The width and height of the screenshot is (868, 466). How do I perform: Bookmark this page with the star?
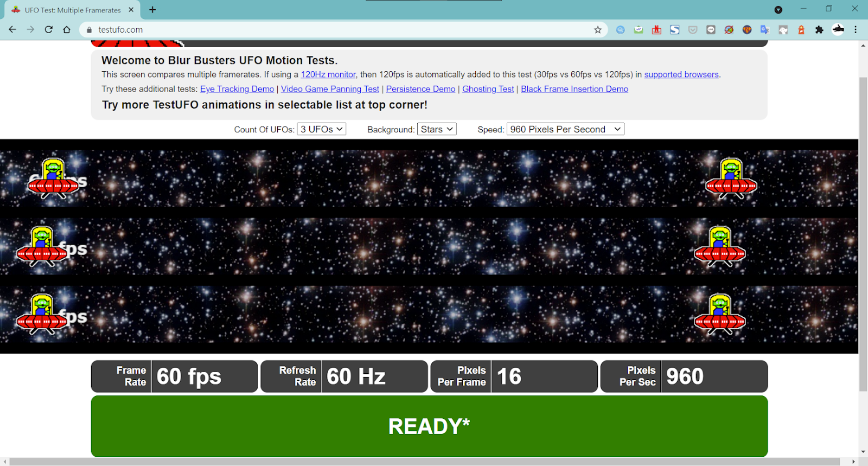pyautogui.click(x=598, y=30)
